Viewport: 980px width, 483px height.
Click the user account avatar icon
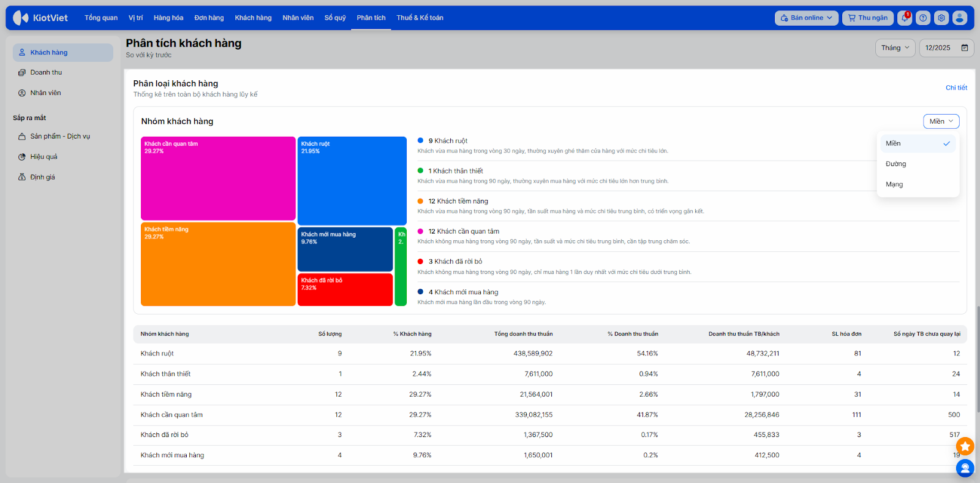pos(960,18)
